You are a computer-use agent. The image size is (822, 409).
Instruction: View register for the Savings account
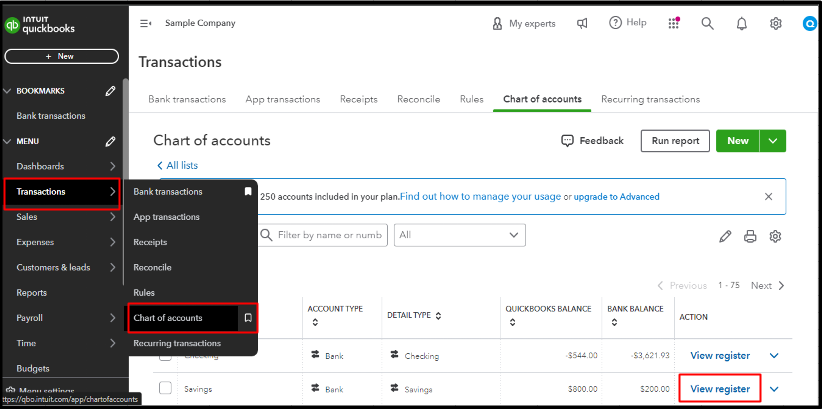click(720, 389)
